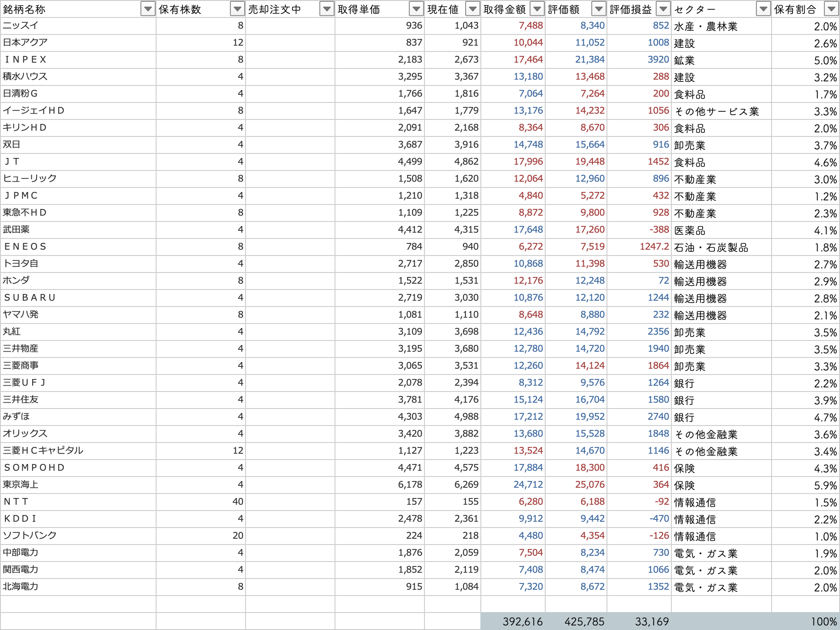Select the トヨタ自 stock name cell

tap(78, 264)
